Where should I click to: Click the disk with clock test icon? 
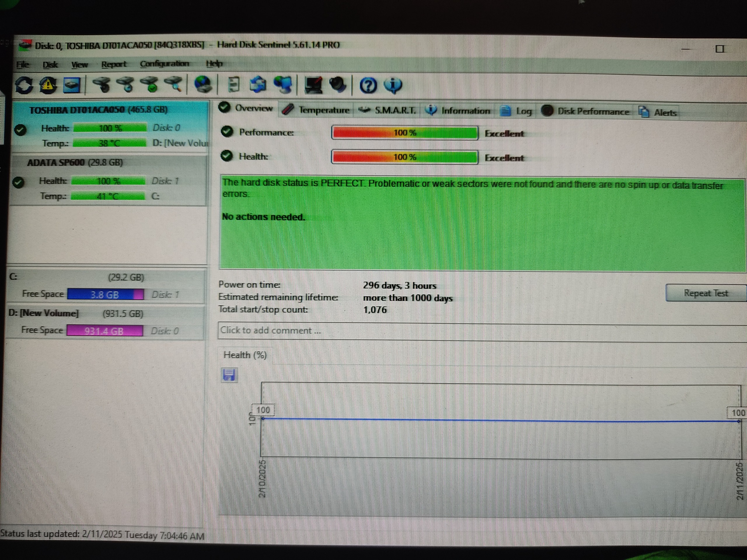[x=126, y=84]
